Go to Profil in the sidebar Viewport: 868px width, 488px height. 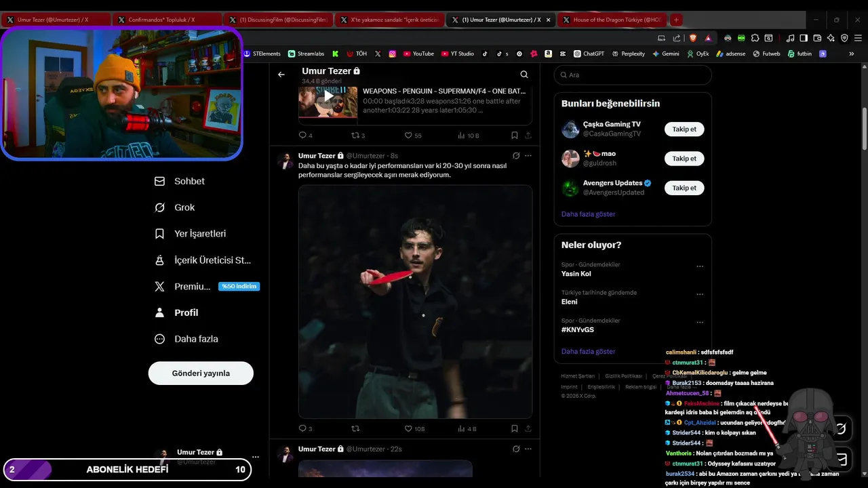(x=177, y=312)
